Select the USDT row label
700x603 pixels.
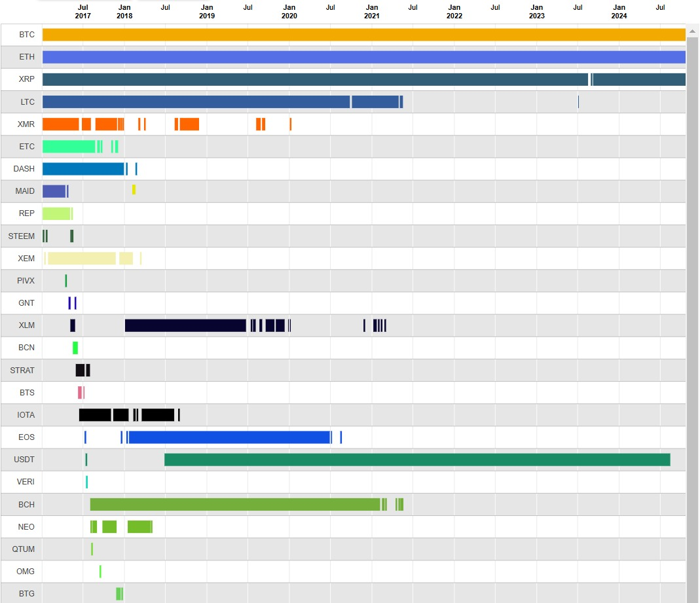coord(24,460)
